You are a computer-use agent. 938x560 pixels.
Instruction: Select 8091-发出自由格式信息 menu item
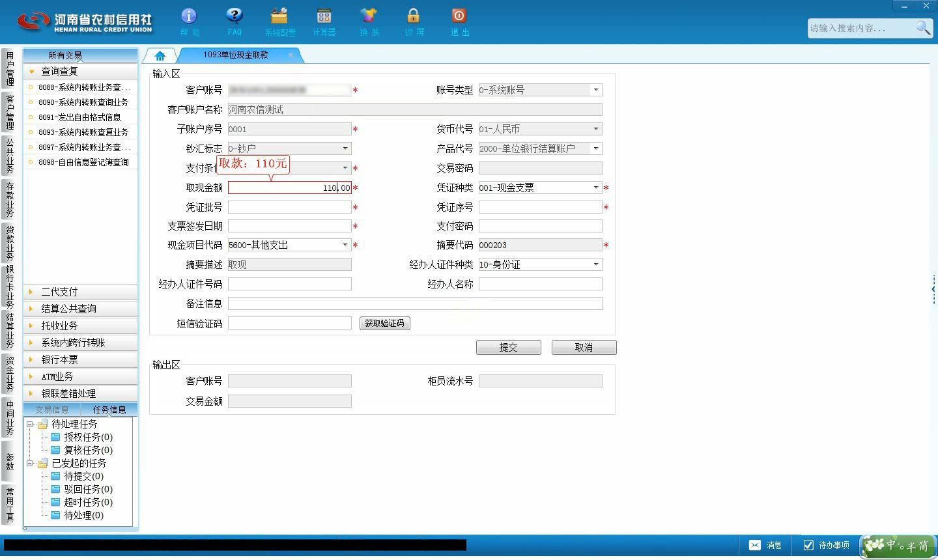click(81, 117)
